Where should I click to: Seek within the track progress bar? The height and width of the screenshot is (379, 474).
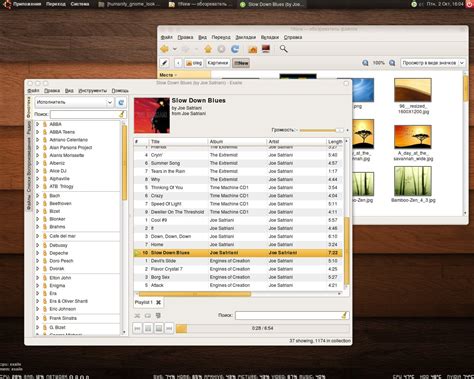click(x=263, y=328)
